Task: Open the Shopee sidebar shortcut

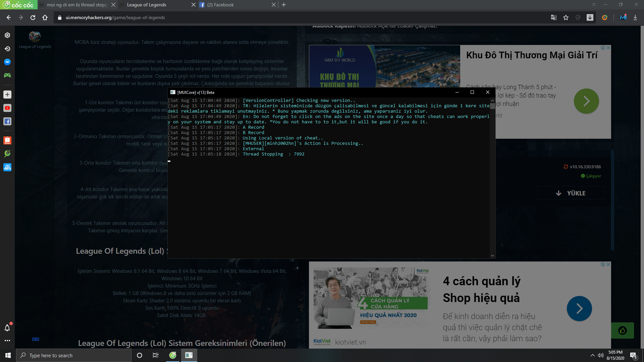Action: coord(7,140)
